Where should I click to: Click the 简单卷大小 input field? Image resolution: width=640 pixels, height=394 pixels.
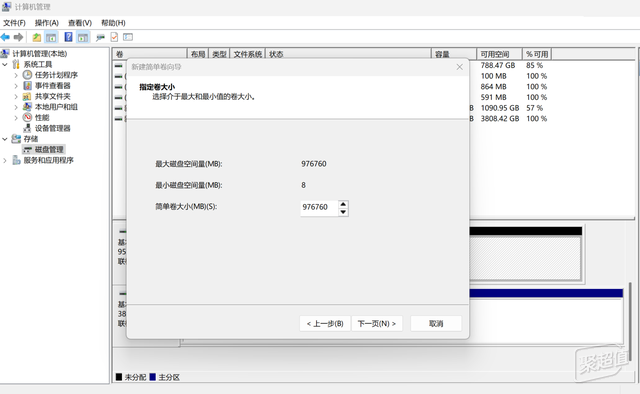click(x=319, y=207)
